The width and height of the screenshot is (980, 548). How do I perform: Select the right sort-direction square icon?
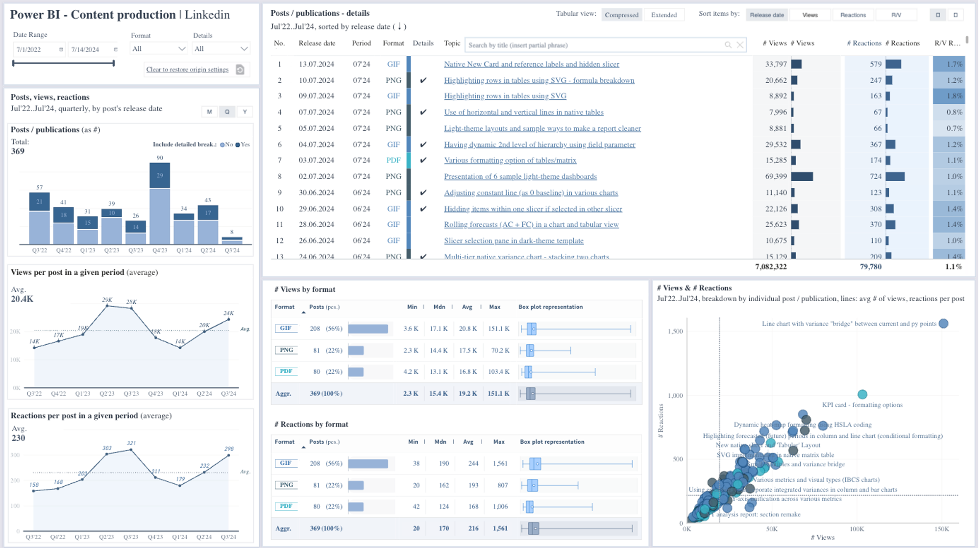click(955, 15)
